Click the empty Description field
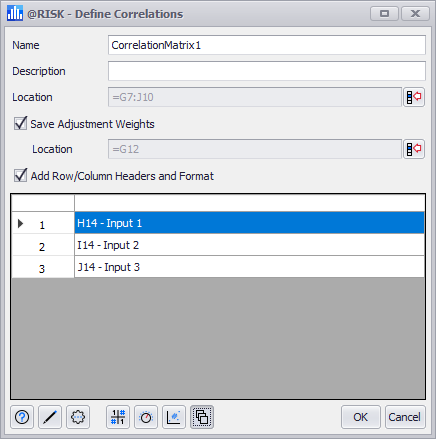Viewport: 436px width, 439px height. click(x=267, y=71)
